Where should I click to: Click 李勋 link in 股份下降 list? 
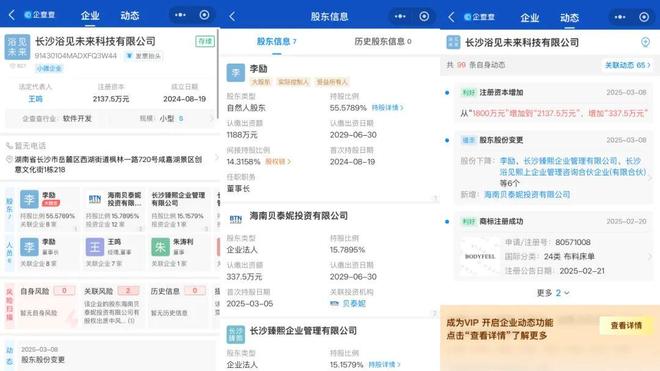coord(508,161)
